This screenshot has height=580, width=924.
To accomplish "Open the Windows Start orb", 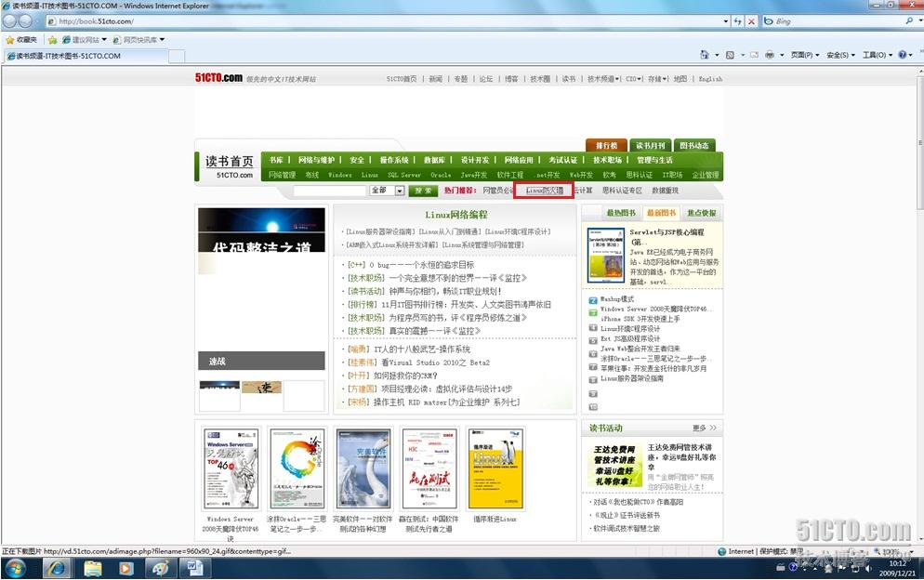I will pyautogui.click(x=16, y=568).
